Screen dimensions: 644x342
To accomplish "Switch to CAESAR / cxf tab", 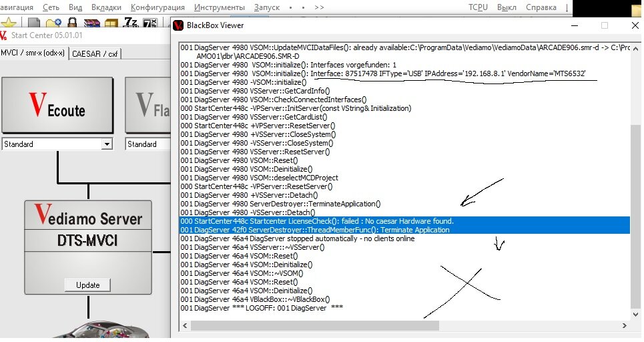I will point(95,54).
